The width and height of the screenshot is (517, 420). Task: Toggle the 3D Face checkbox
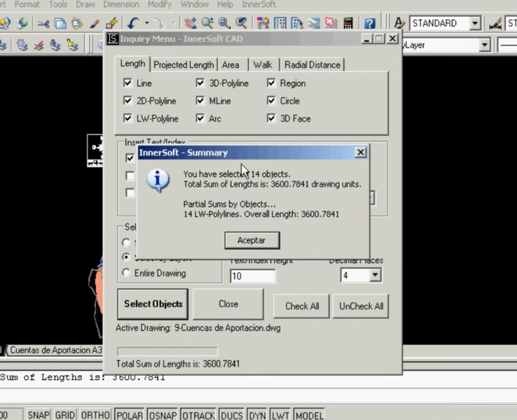pos(271,118)
